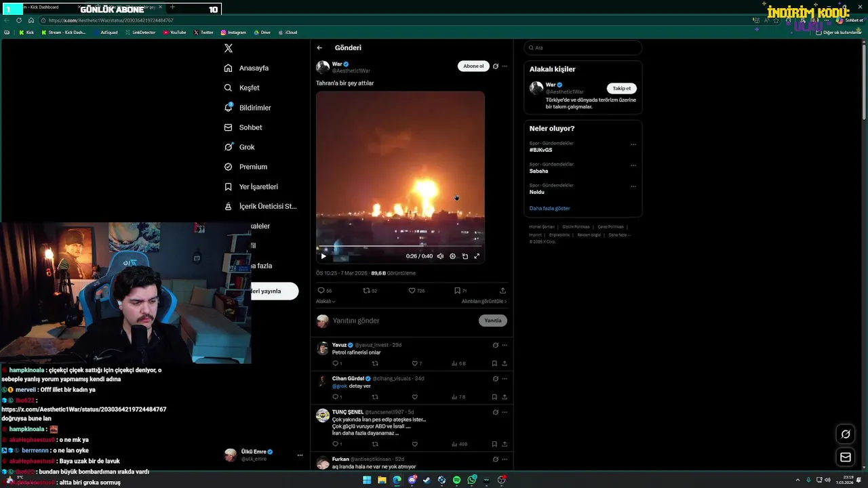Open more options on TUNÇ ŞENEL's reply
Image resolution: width=868 pixels, height=488 pixels.
coord(505,412)
